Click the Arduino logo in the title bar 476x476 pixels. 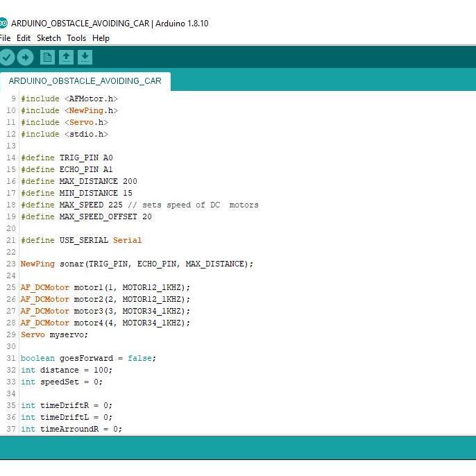click(3, 24)
